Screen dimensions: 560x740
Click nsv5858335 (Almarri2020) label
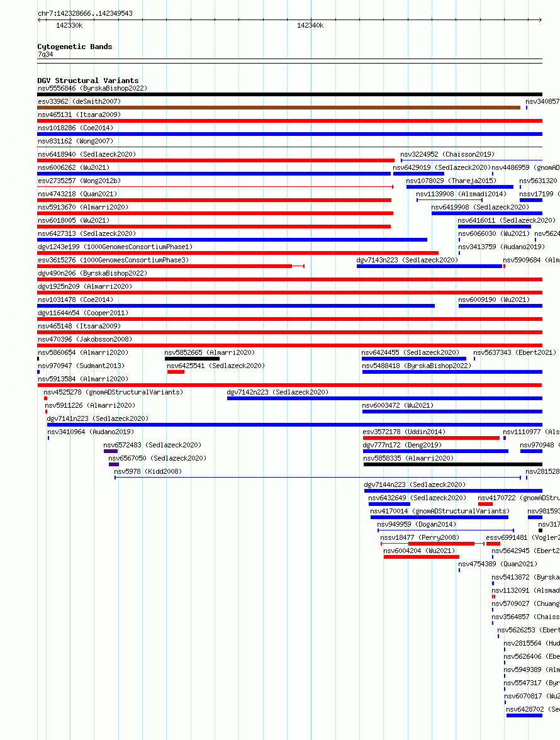[x=408, y=458]
